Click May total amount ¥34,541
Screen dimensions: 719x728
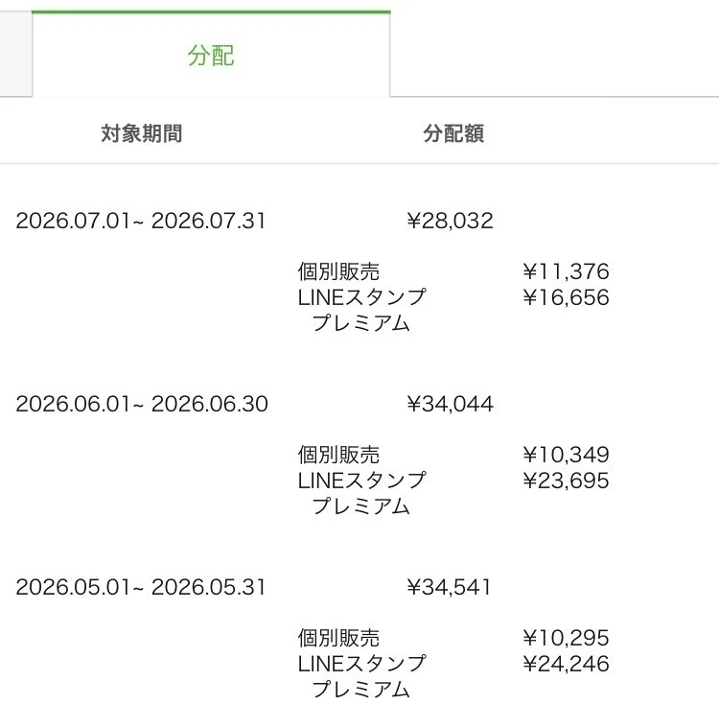(x=449, y=587)
